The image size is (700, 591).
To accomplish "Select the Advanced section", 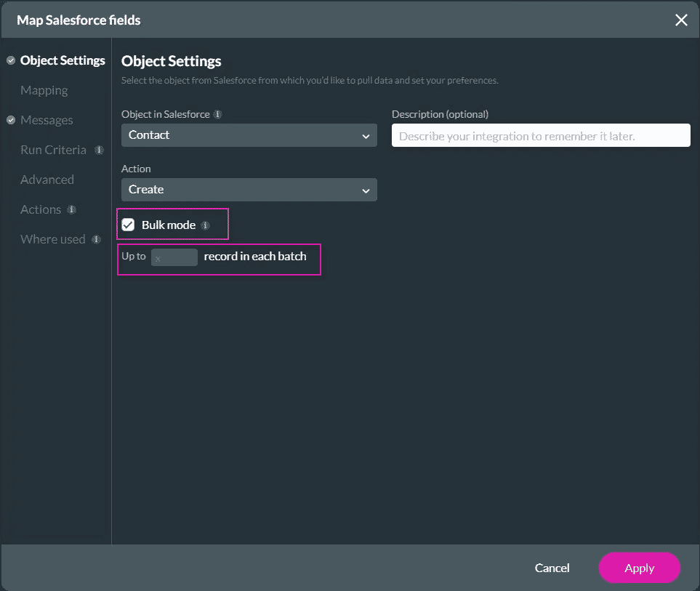I will [47, 180].
